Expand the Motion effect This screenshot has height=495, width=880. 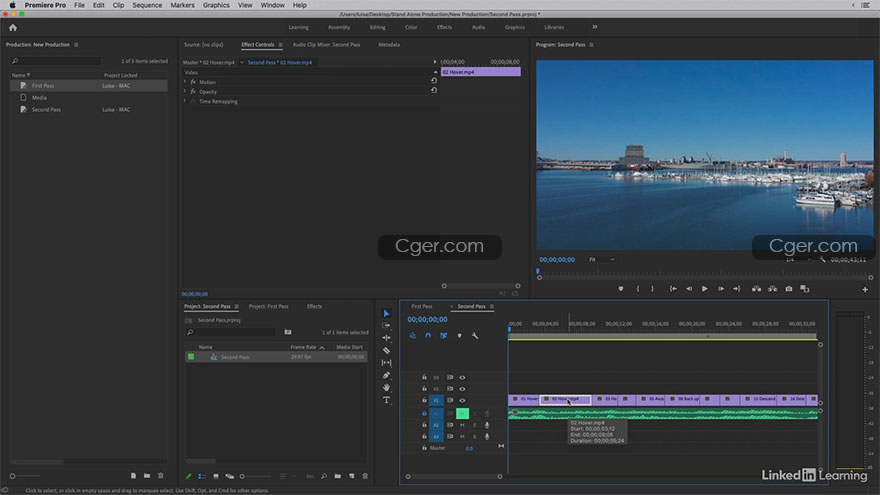coord(185,81)
